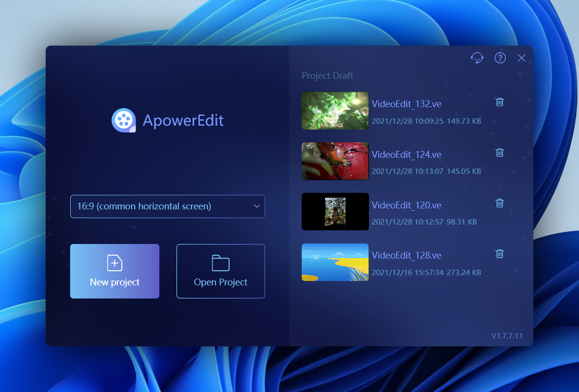Open the contact support headset icon

pos(477,57)
